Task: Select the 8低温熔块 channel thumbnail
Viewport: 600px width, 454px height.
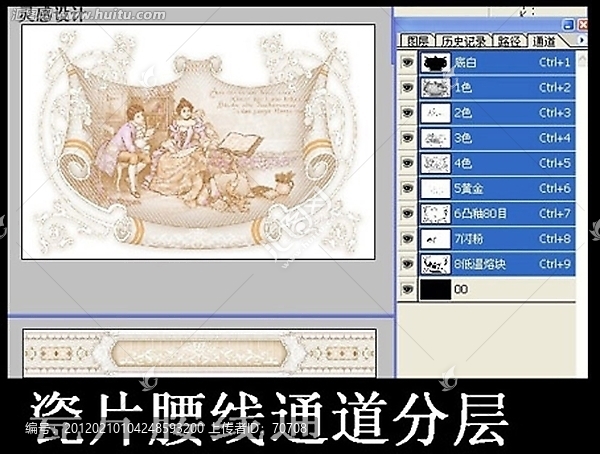Action: click(435, 264)
